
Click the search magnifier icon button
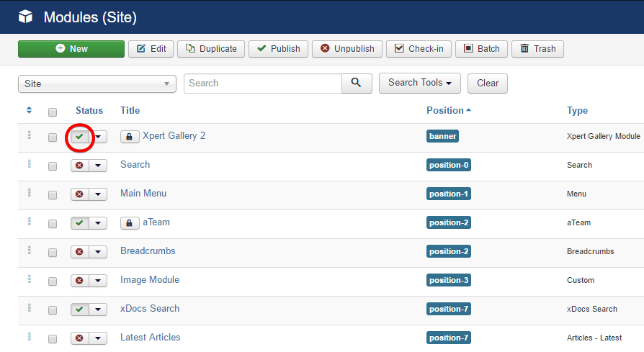(x=357, y=84)
